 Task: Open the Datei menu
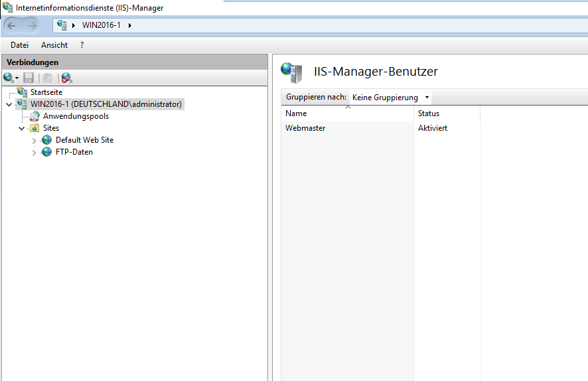click(19, 45)
